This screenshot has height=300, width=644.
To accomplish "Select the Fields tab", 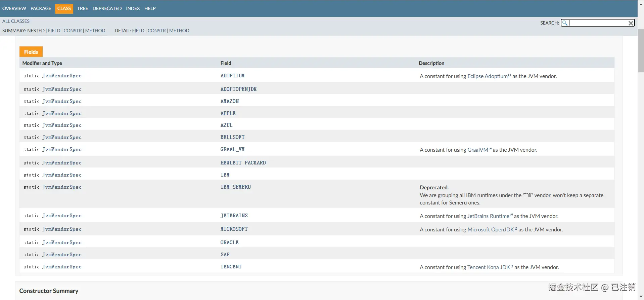I will pos(31,52).
